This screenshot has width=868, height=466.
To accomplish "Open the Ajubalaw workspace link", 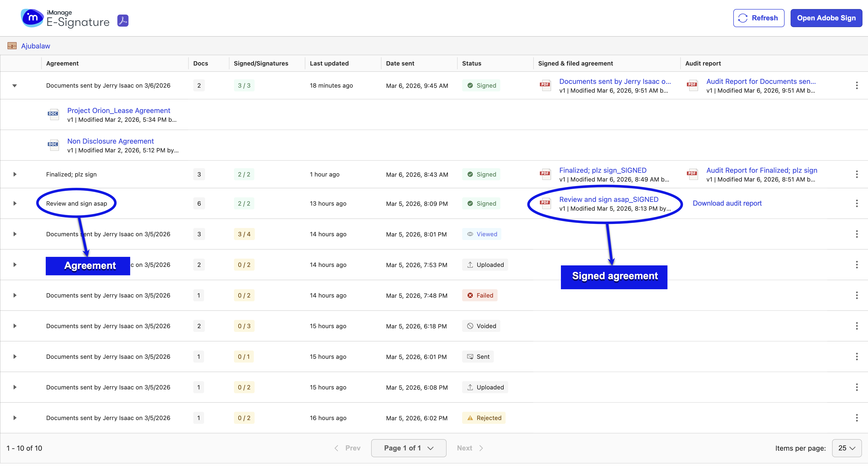I will tap(36, 46).
